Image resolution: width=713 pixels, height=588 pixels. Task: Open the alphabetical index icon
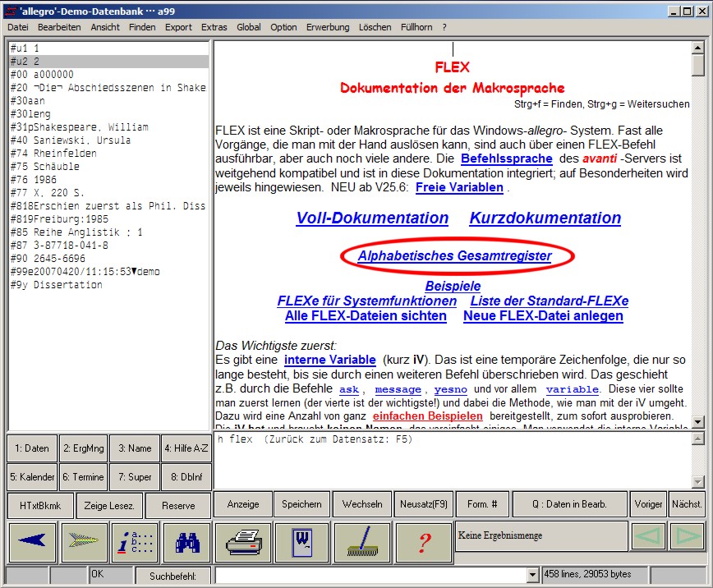point(135,541)
